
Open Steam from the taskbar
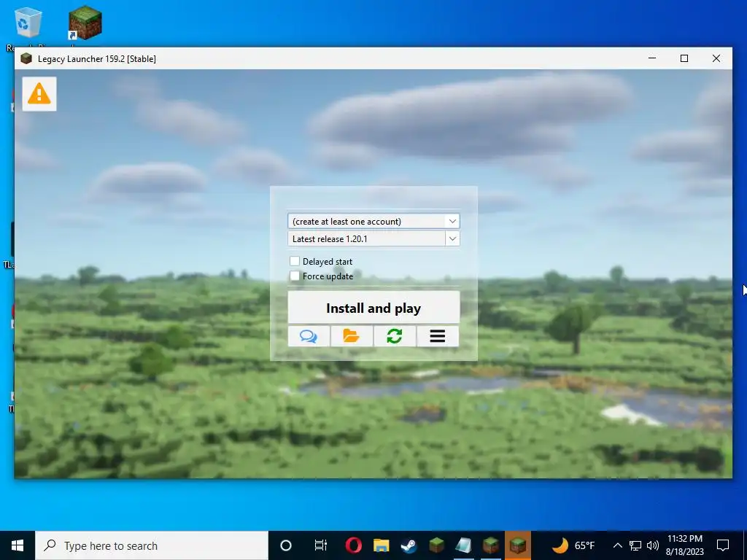409,545
